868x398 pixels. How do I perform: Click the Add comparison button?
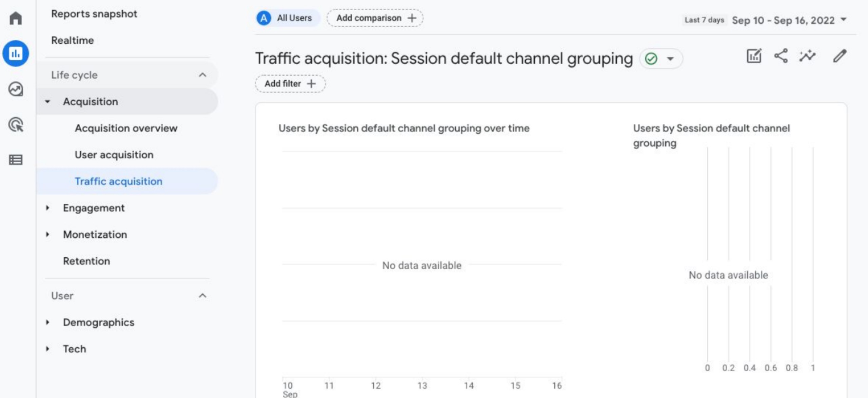tap(375, 18)
